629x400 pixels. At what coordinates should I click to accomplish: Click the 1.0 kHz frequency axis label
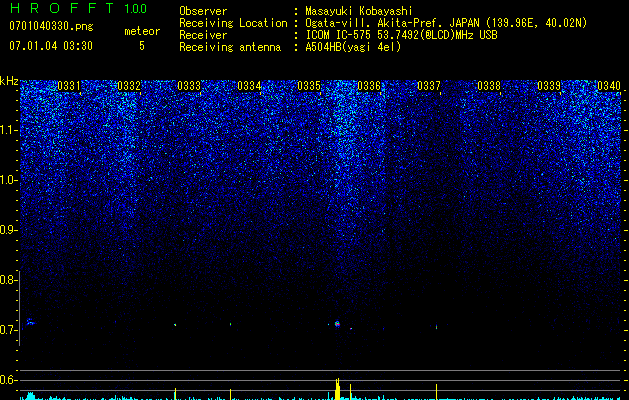click(x=8, y=180)
